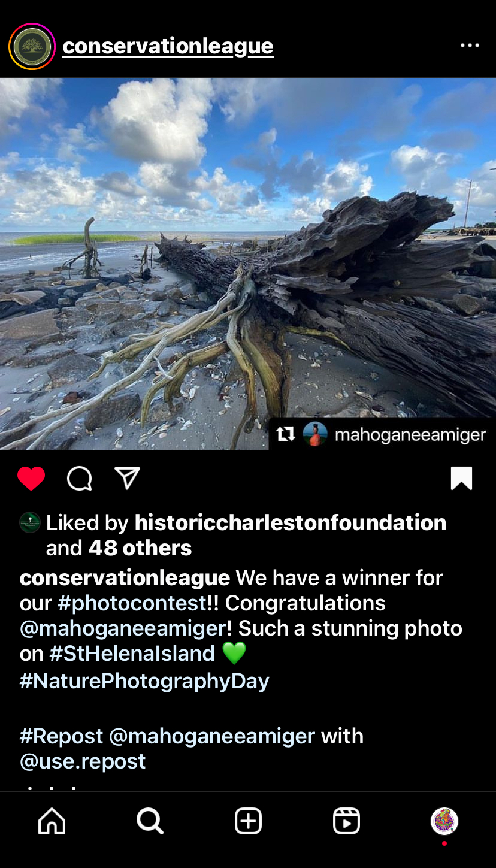Screen dimensions: 496x868
Task: Open historiccharlestonfoundation liker profile
Action: [291, 522]
